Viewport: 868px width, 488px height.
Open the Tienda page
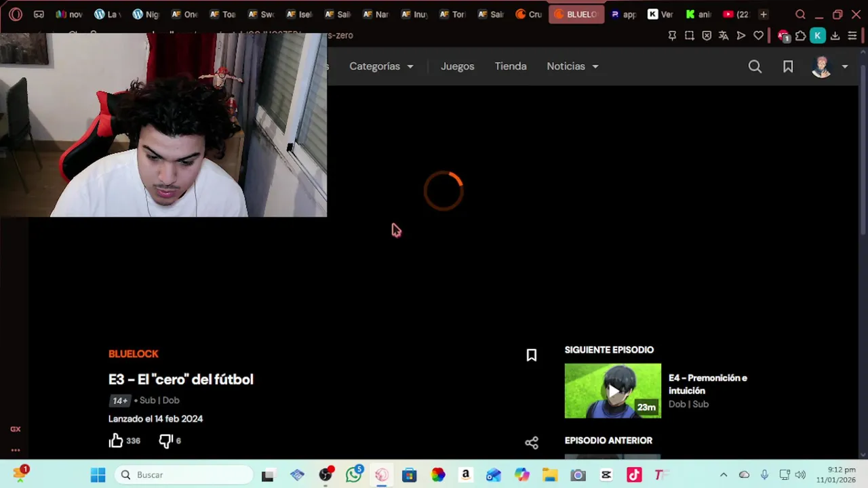tap(511, 66)
